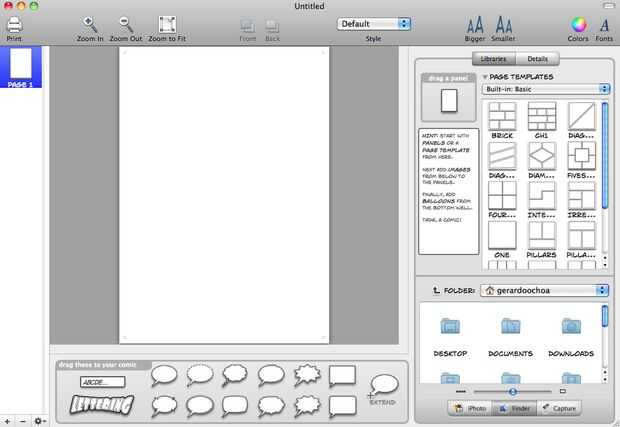620x427 pixels.
Task: Click the blank panel in drag a panel well
Action: tap(449, 101)
